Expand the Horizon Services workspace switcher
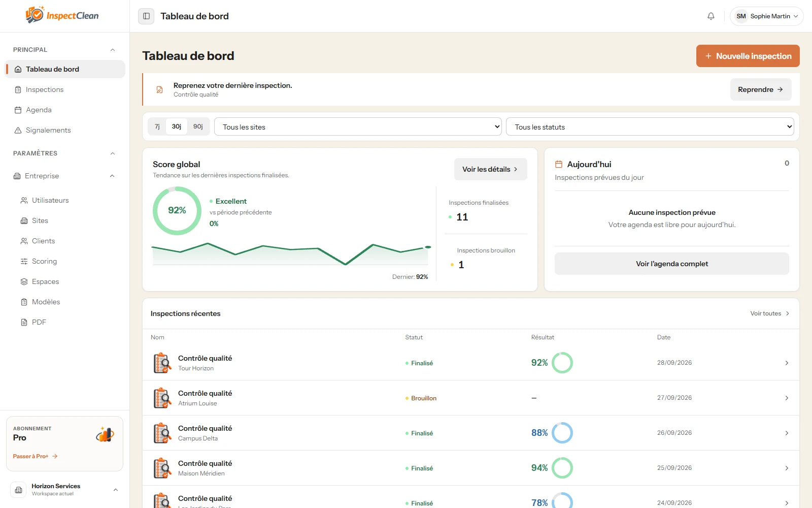 click(x=116, y=490)
